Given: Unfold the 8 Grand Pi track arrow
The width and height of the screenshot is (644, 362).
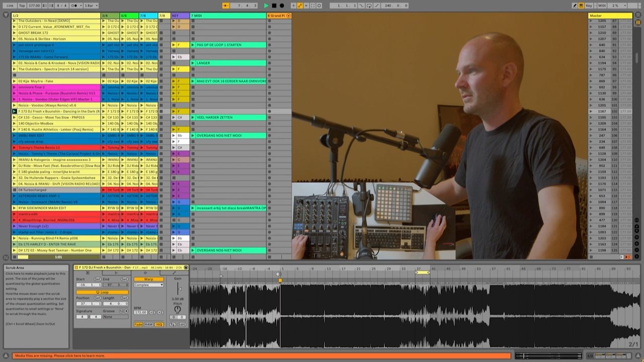Looking at the screenshot, I should (x=289, y=16).
